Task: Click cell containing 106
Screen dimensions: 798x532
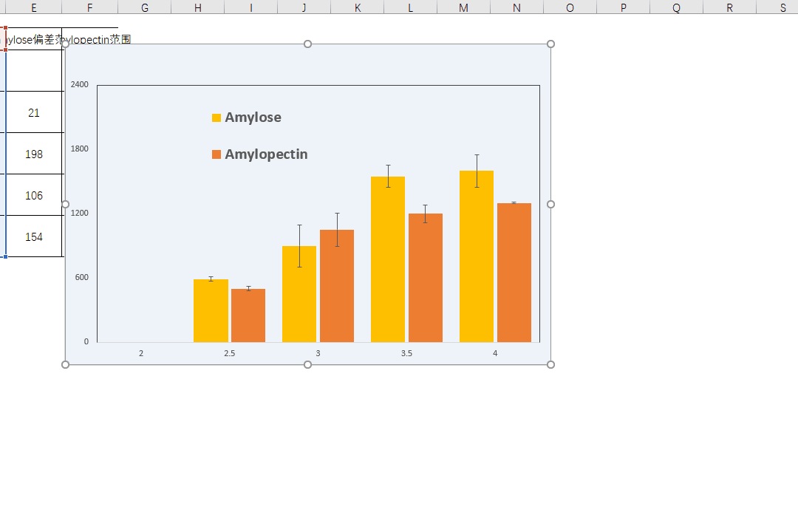Action: pyautogui.click(x=33, y=195)
